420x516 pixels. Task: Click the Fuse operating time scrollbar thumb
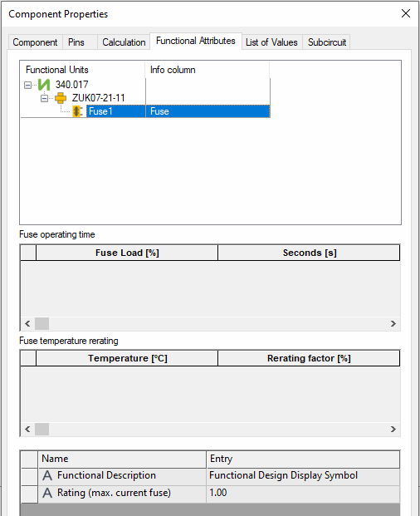(x=42, y=324)
